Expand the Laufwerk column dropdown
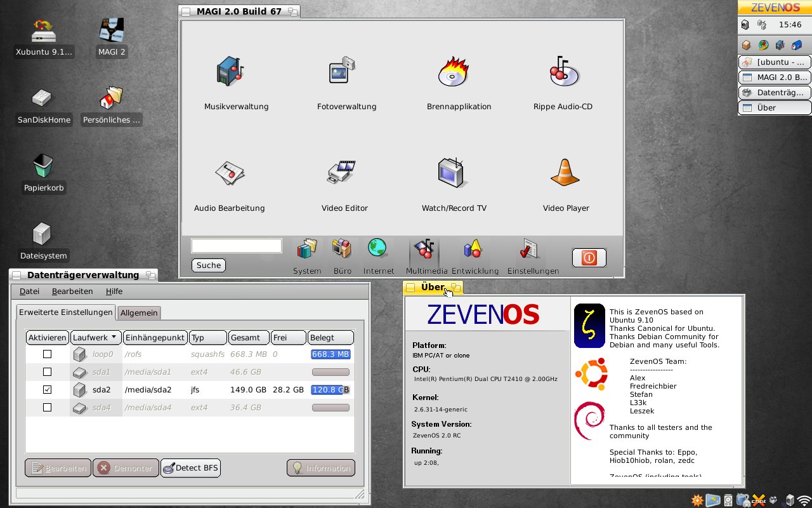812x508 pixels. click(96, 337)
